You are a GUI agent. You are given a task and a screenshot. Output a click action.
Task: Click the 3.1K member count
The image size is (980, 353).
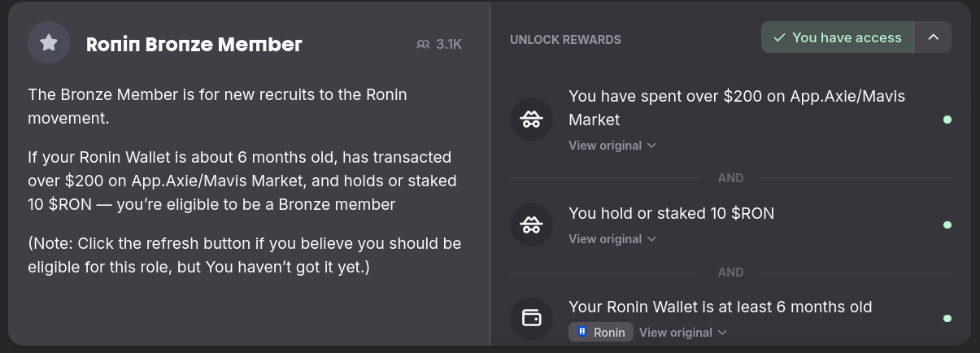[448, 45]
